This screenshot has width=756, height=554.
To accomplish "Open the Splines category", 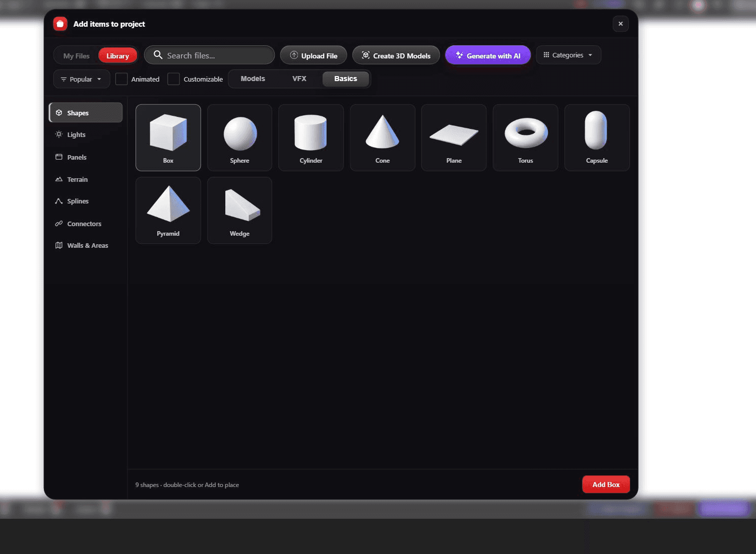I will (86, 201).
